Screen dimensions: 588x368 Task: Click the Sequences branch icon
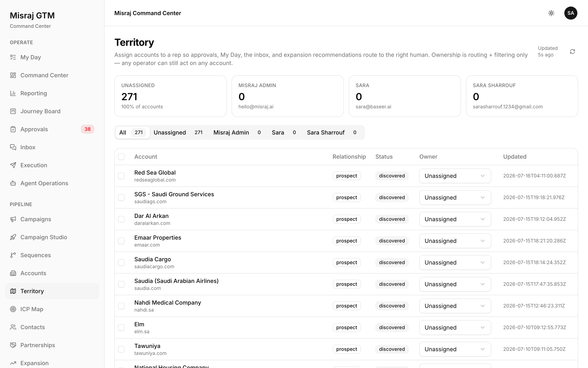pos(13,255)
